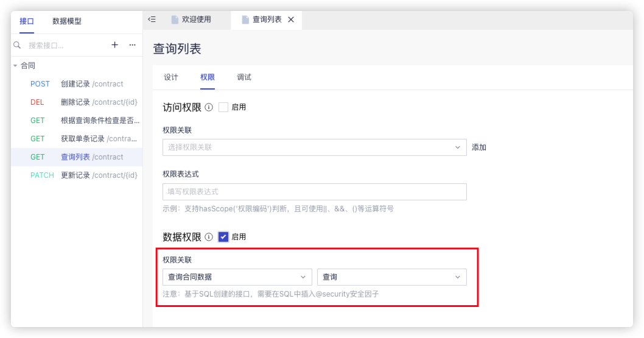
Task: Click the 添加 link
Action: click(x=479, y=147)
